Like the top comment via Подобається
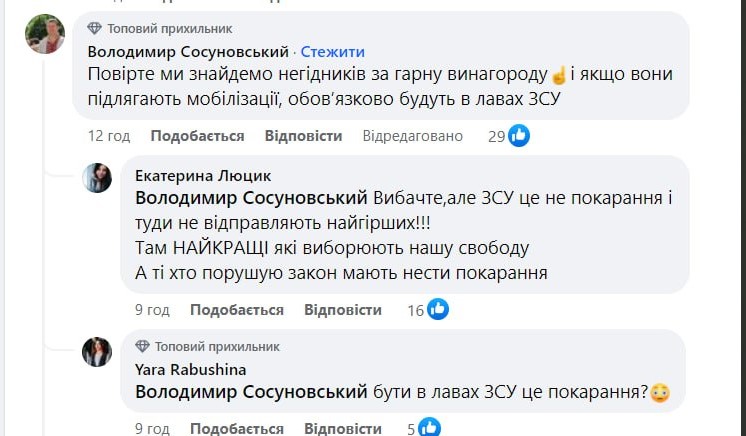The image size is (746, 436). pyautogui.click(x=197, y=136)
